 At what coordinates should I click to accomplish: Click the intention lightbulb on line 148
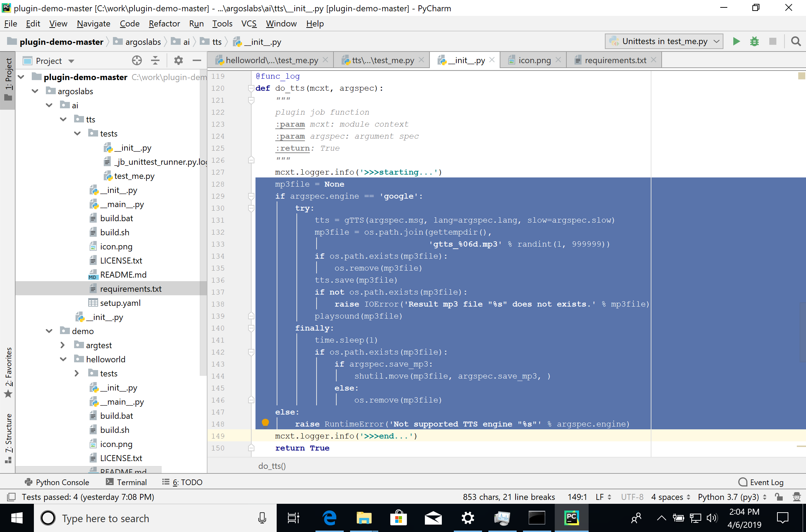tap(265, 422)
